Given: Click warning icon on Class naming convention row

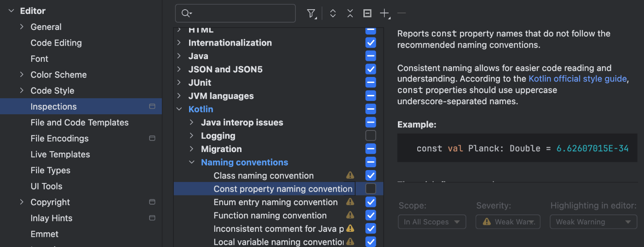Looking at the screenshot, I should coord(350,175).
